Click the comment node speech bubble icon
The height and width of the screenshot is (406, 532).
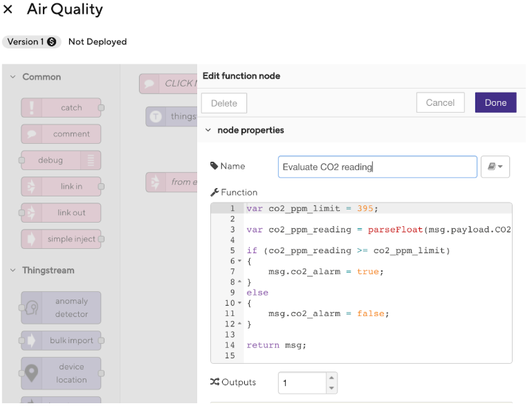(32, 134)
